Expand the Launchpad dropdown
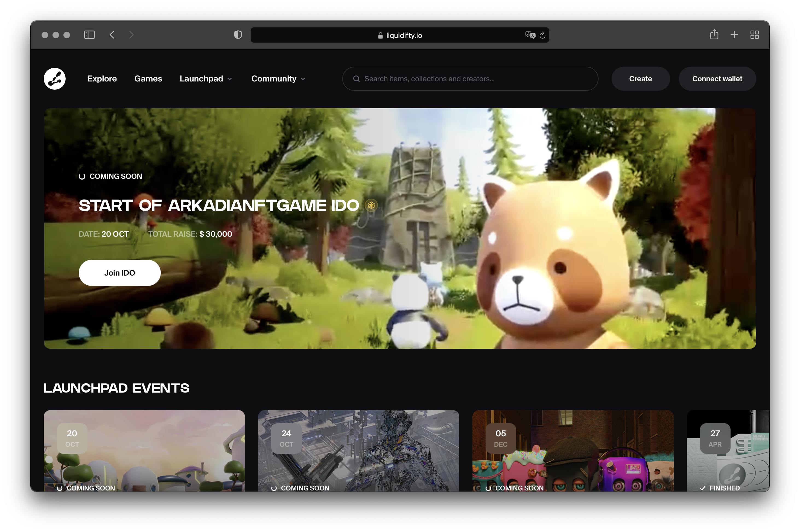Image resolution: width=800 pixels, height=532 pixels. click(206, 79)
